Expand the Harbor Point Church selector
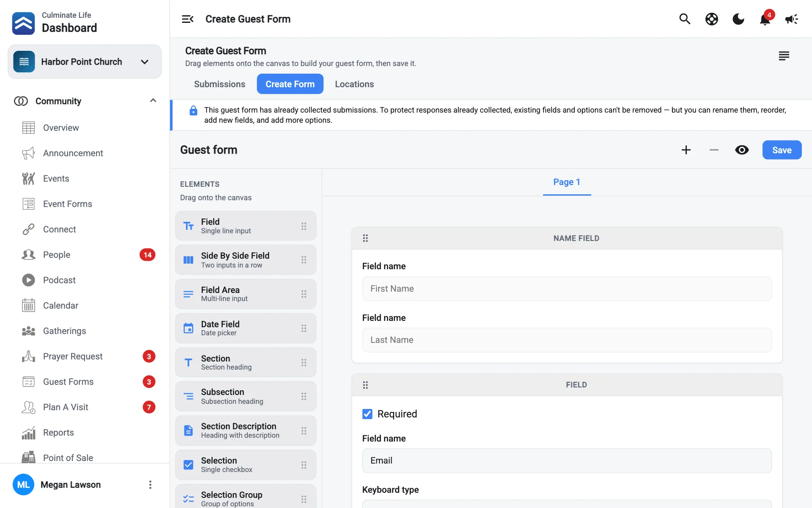812x508 pixels. tap(85, 62)
